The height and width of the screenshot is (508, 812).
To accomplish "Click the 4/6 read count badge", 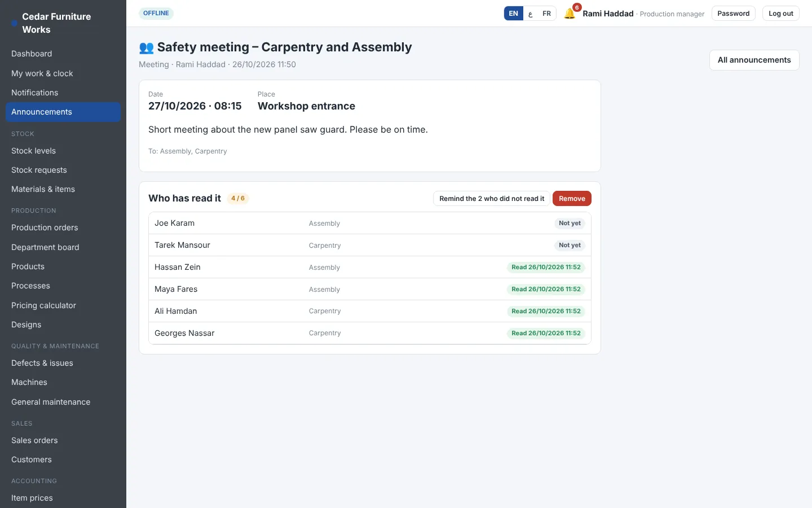I will point(238,198).
